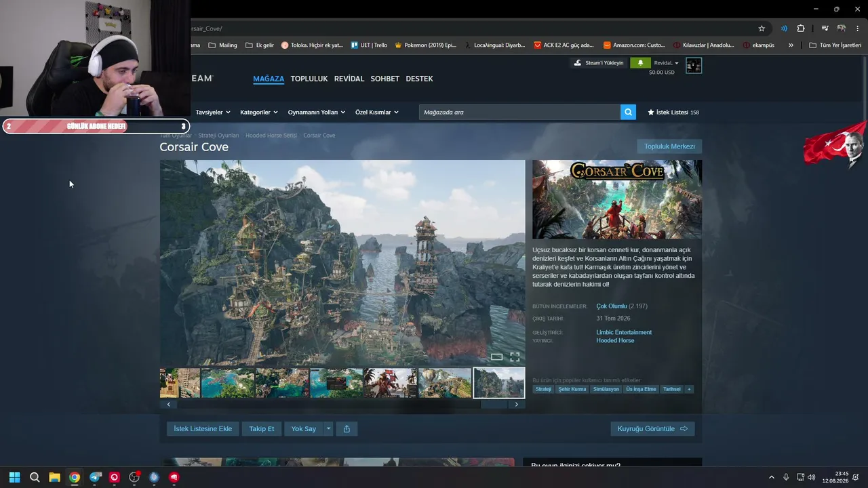Open the TOPLULUK tab
Image resolution: width=868 pixels, height=488 pixels.
[309, 79]
